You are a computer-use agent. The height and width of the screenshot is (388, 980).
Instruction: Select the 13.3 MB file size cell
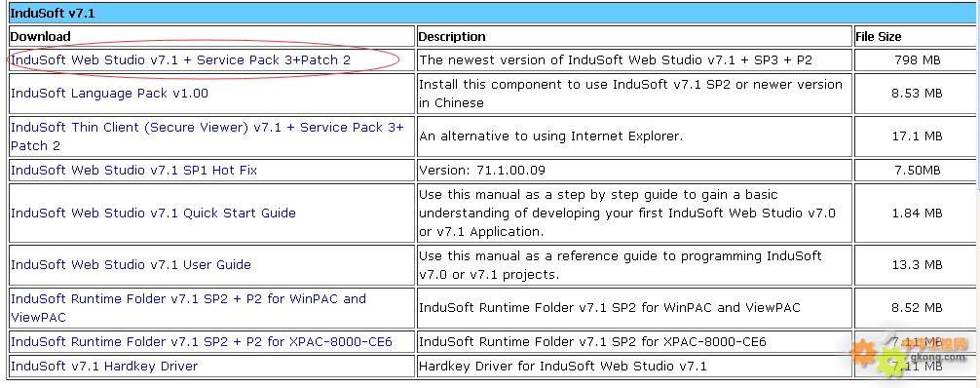click(917, 265)
